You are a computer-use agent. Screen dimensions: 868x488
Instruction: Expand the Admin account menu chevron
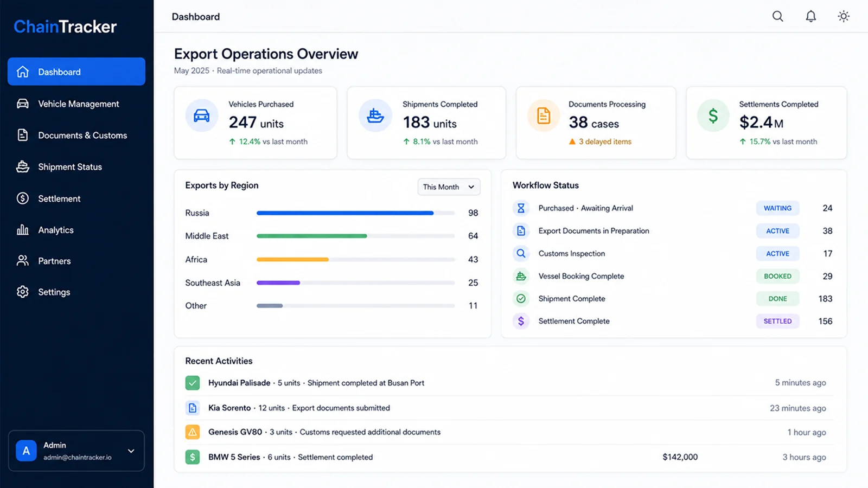[131, 451]
